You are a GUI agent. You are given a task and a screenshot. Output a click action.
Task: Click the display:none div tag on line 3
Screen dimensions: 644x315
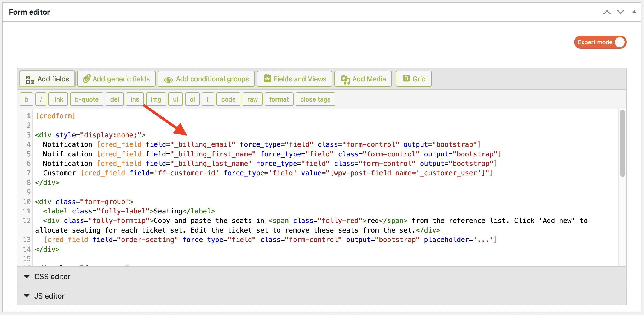[x=90, y=135]
